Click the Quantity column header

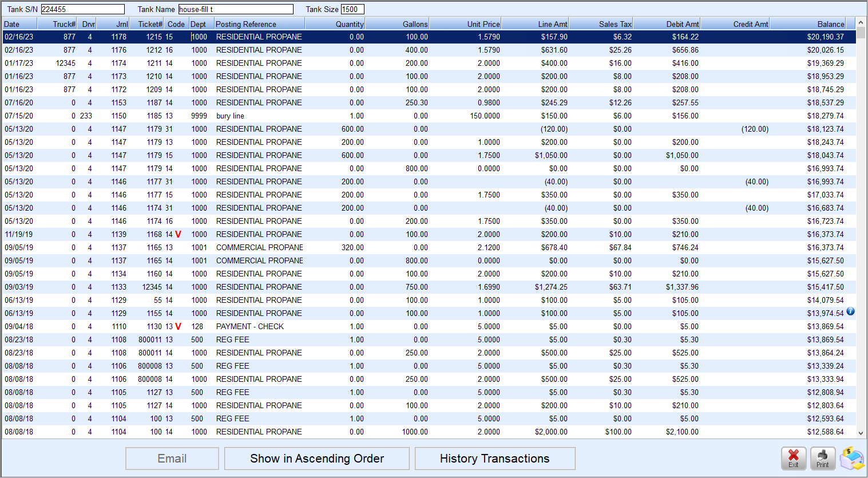pos(335,24)
